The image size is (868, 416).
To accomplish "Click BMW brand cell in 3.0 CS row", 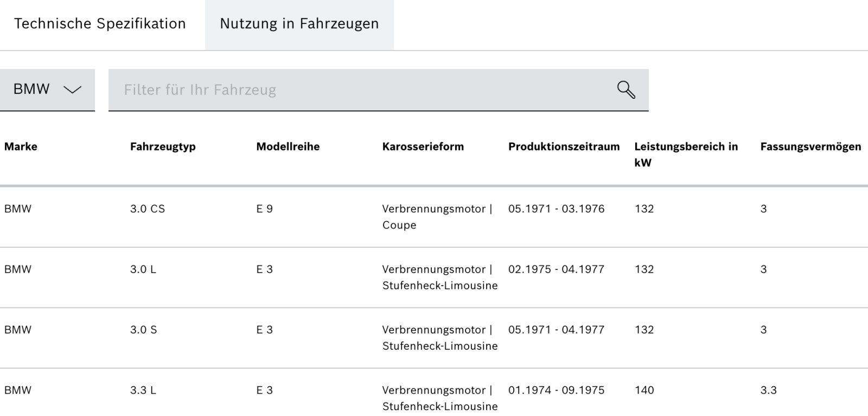I will pos(18,209).
